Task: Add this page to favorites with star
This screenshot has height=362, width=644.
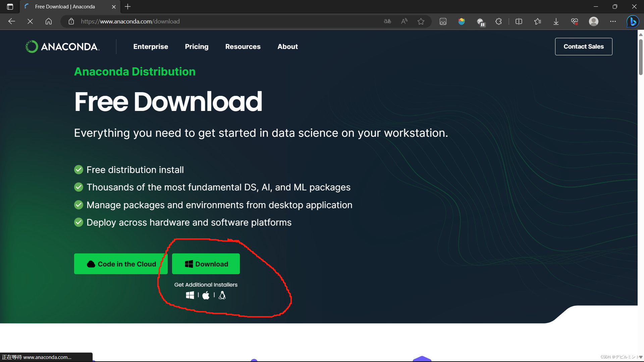Action: 421,21
